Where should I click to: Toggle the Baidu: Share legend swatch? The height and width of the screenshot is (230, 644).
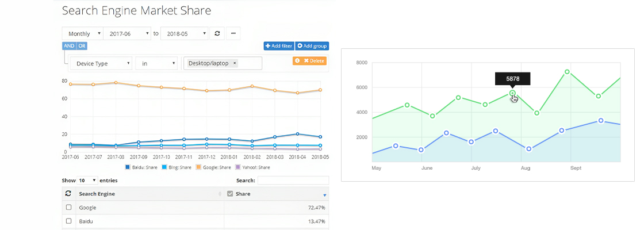point(127,167)
